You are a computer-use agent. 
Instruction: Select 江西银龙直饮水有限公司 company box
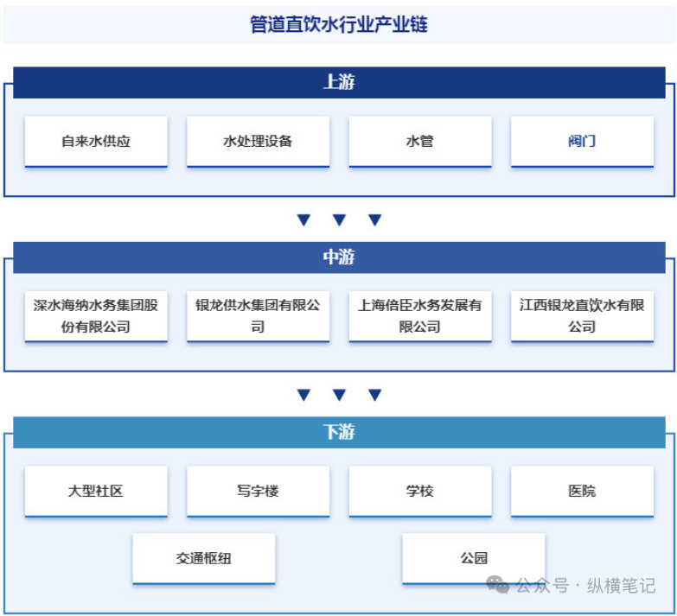click(x=582, y=316)
